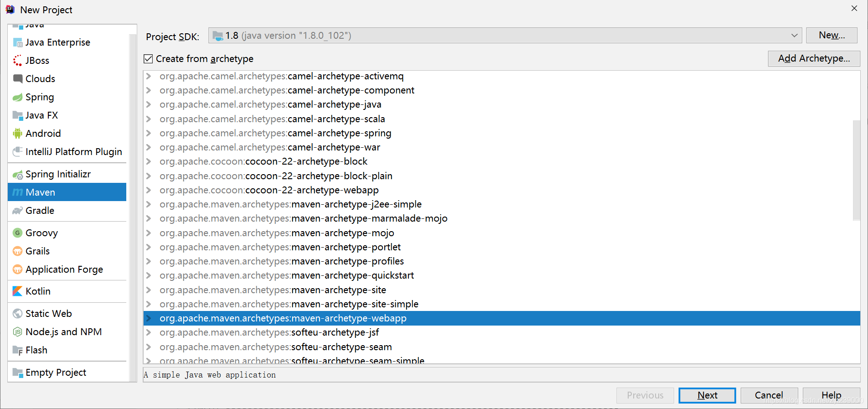Click the Kotlin logo icon
The width and height of the screenshot is (868, 409).
tap(18, 291)
